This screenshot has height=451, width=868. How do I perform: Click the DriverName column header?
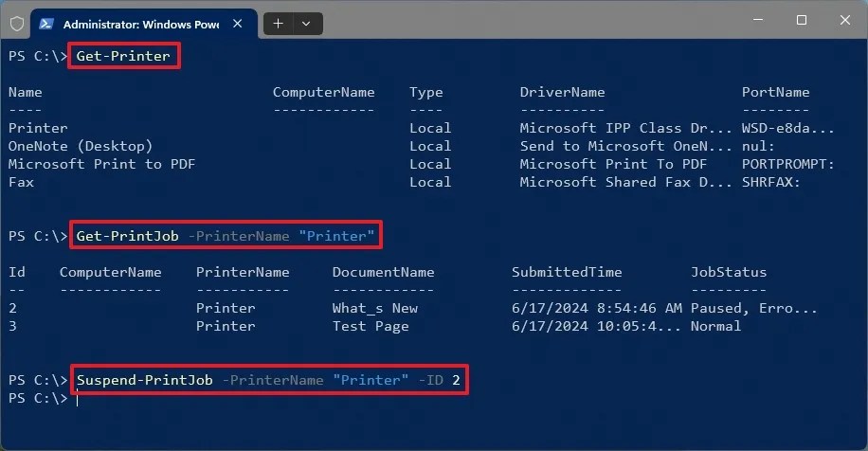(x=562, y=92)
